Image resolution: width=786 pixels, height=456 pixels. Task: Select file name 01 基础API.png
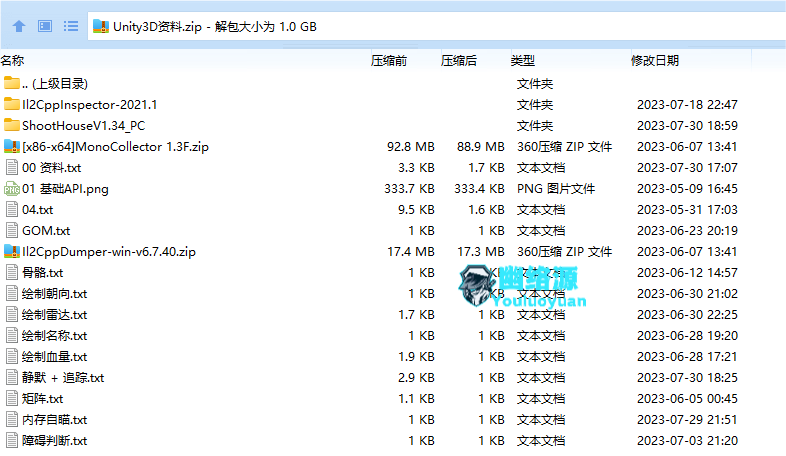click(65, 189)
